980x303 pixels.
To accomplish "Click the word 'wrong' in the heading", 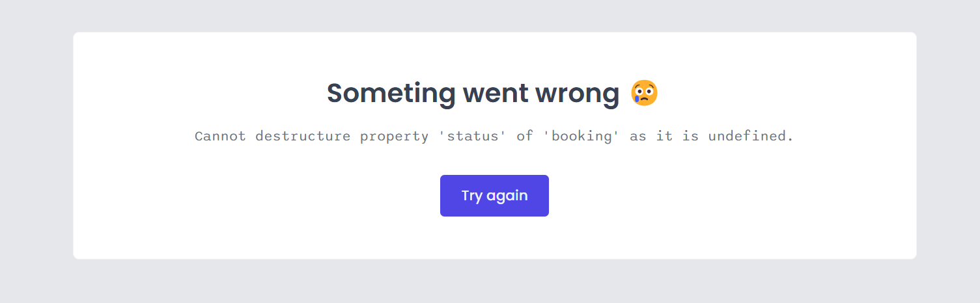I will tap(577, 95).
